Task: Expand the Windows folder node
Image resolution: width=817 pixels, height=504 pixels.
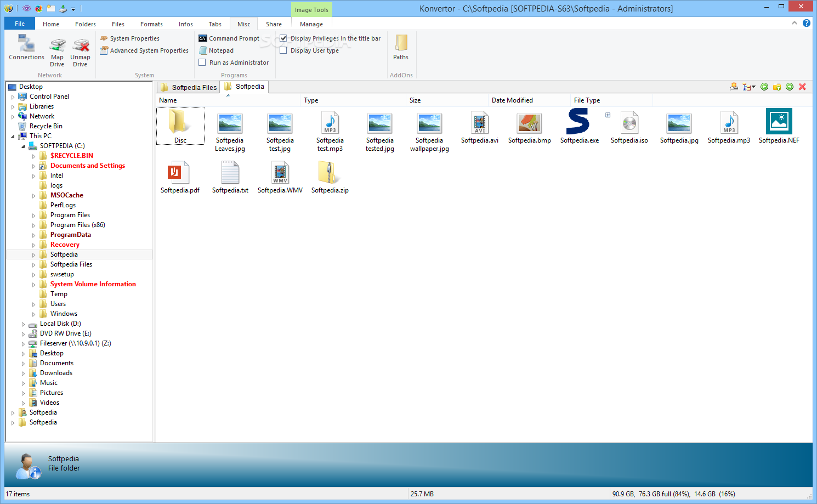Action: point(34,314)
